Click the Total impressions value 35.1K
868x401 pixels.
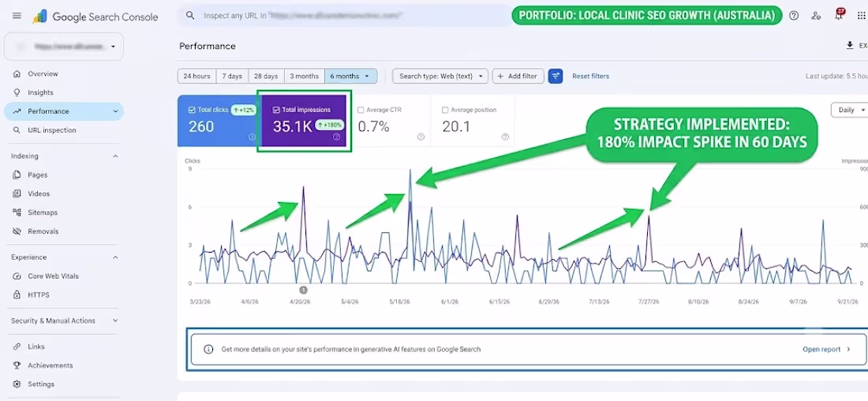[292, 127]
